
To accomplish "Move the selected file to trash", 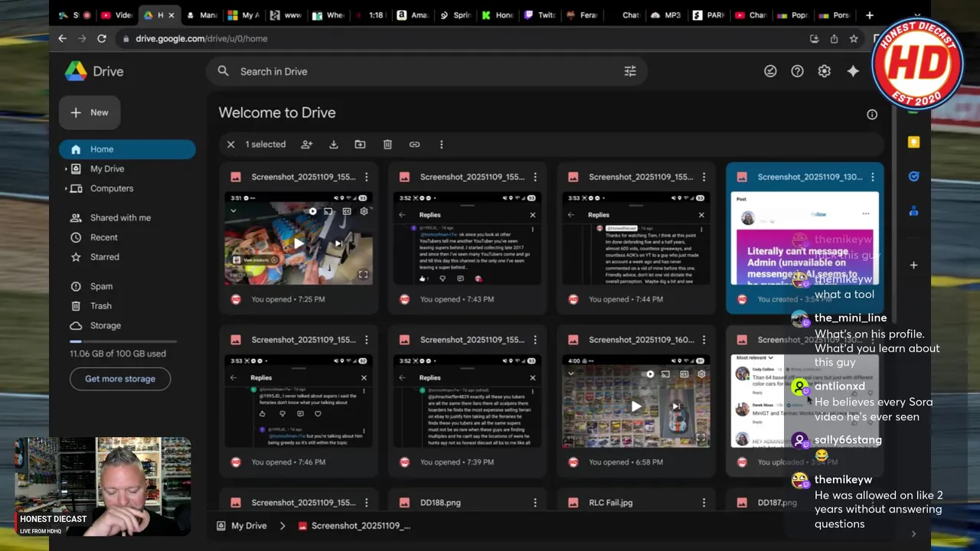I will click(387, 144).
